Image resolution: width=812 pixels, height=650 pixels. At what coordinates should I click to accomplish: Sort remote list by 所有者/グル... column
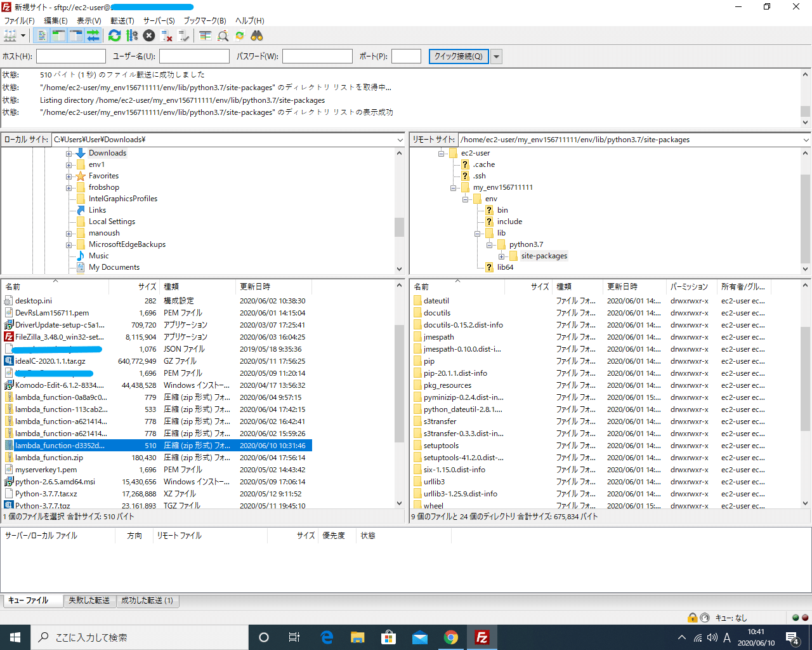coord(743,287)
